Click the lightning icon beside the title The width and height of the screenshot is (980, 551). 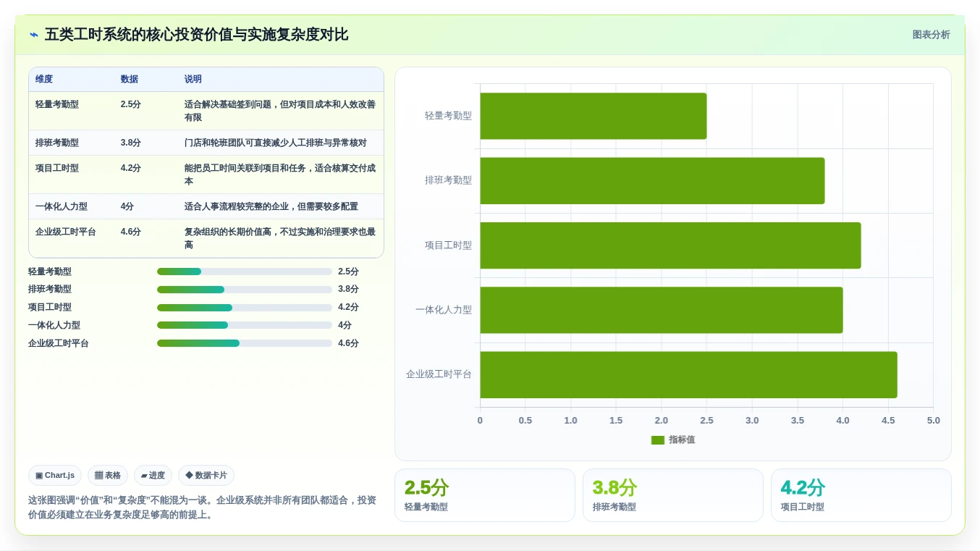[x=34, y=35]
